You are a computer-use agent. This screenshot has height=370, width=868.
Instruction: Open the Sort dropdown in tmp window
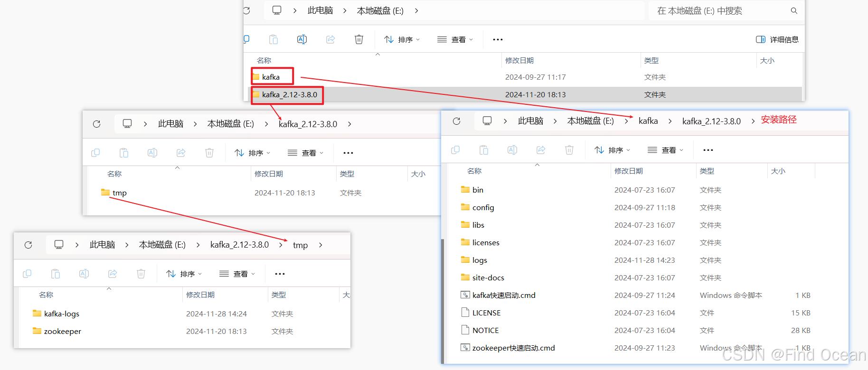(x=184, y=274)
